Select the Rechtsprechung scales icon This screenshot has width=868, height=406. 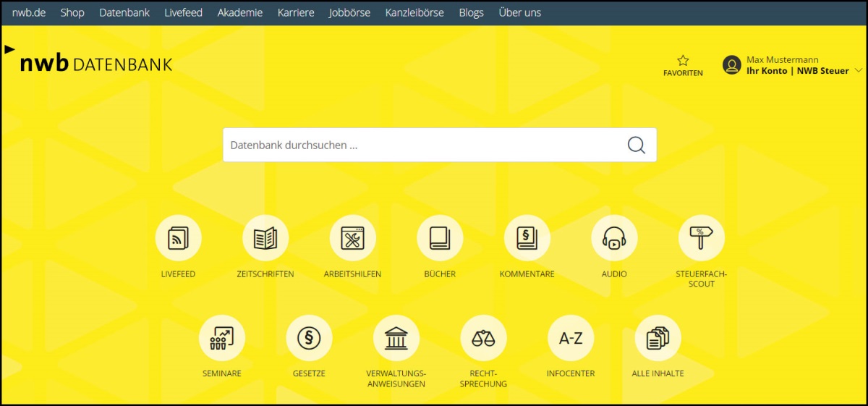point(483,338)
